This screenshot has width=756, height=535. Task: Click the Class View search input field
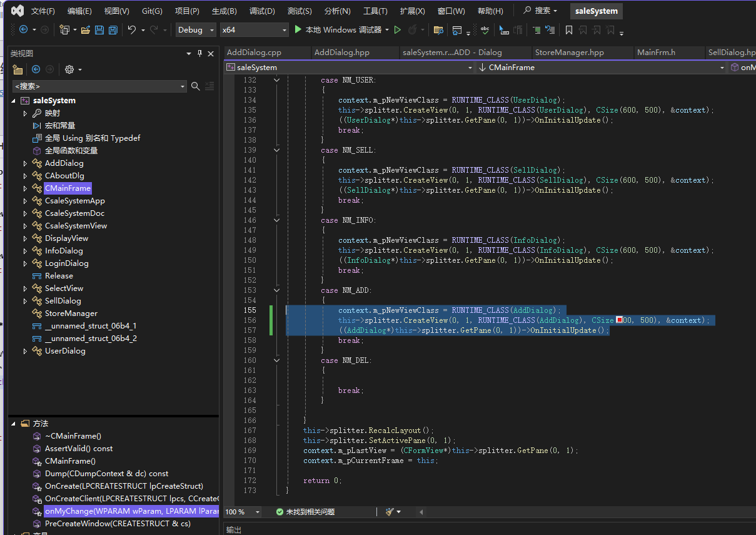coord(95,86)
